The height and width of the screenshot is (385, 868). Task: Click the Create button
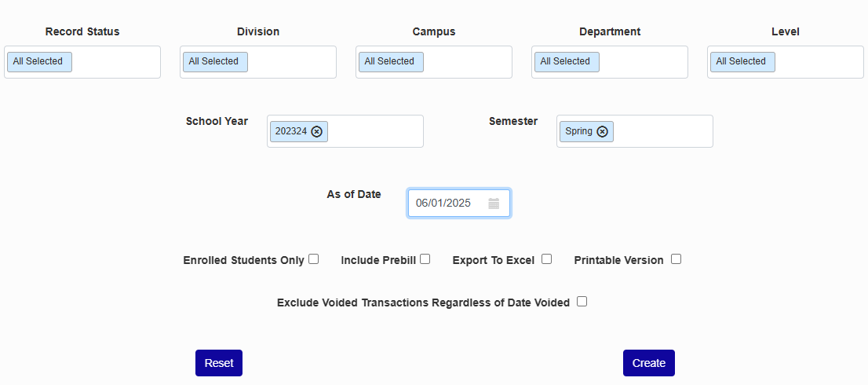[648, 363]
